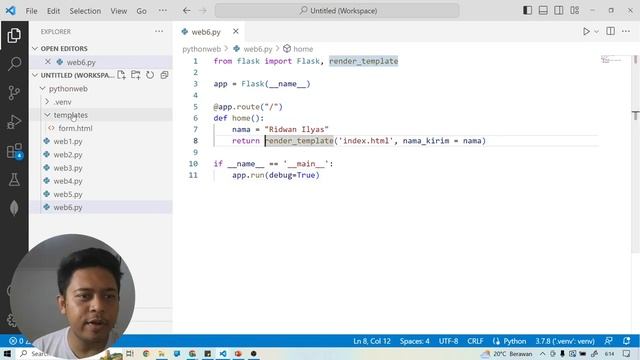The height and width of the screenshot is (360, 640).
Task: Open the Run dropdown arrow next to play
Action: tap(596, 31)
